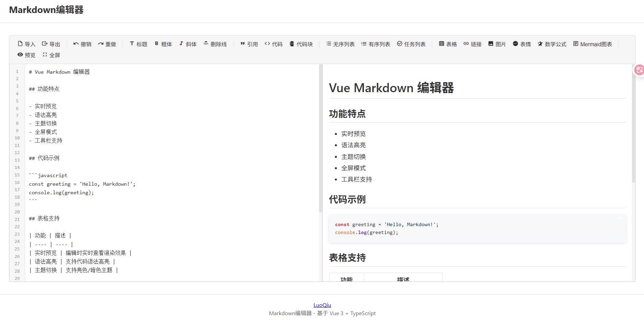Screen dimensions: 644x321
Task: Click preview bullet '语法高亮'
Action: 353,145
